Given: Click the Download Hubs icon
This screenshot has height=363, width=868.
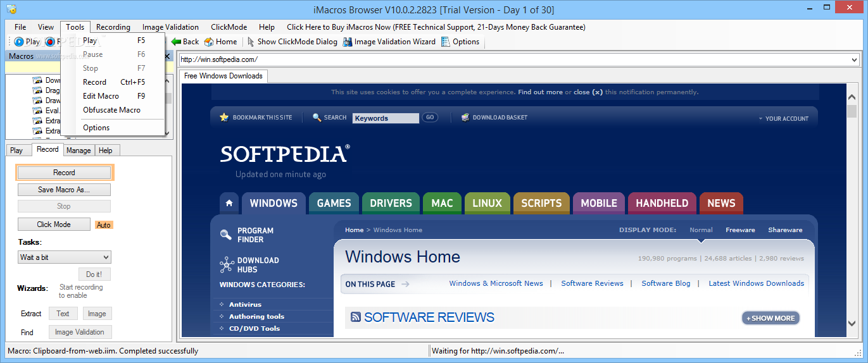Looking at the screenshot, I should point(227,265).
